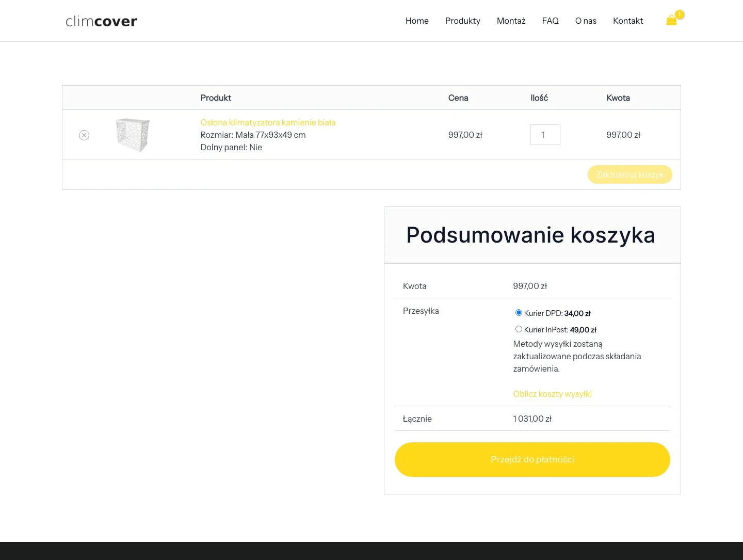Go to the Home menu item
The height and width of the screenshot is (560, 743).
(x=417, y=21)
